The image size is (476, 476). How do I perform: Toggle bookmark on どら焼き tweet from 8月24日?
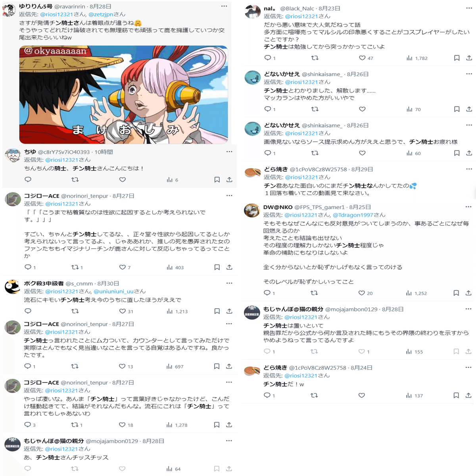point(456,395)
